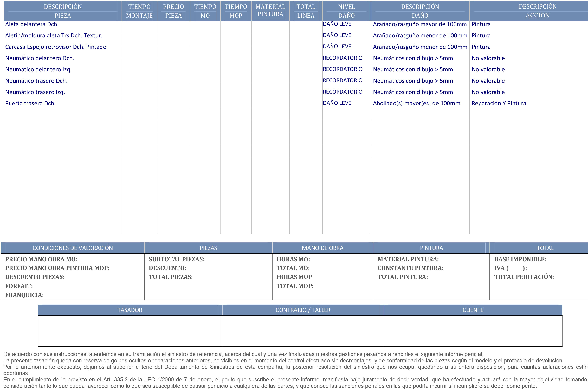This screenshot has height=392, width=588.
Task: Click the DESCRIPCIÓN PIEZA column header
Action: coord(62,11)
